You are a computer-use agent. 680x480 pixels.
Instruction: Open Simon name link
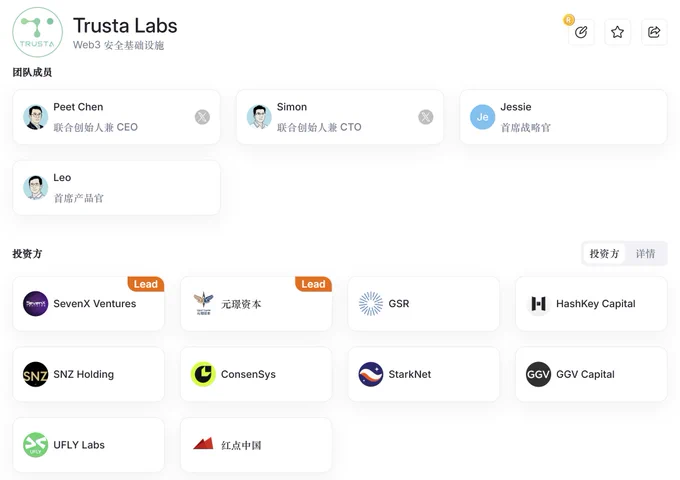(292, 107)
